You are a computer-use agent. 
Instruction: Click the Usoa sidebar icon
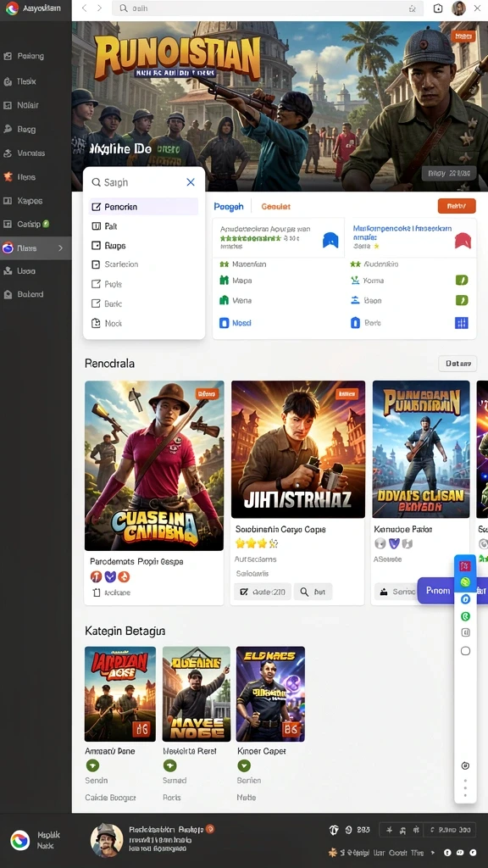point(8,271)
